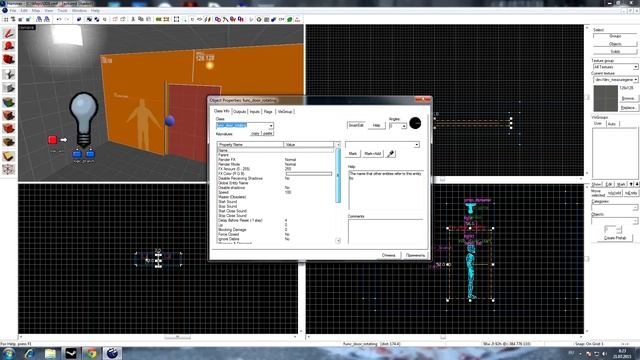This screenshot has width=640, height=360.
Task: Click the Undo toolbar icon
Action: tap(59, 19)
